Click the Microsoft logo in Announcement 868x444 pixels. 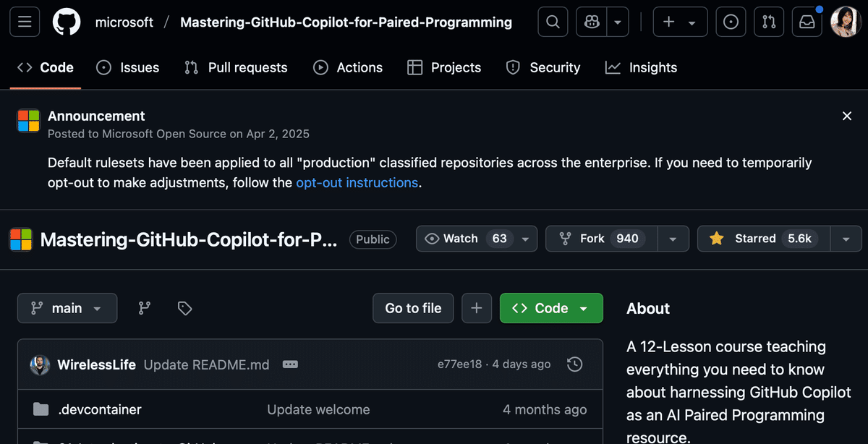28,121
